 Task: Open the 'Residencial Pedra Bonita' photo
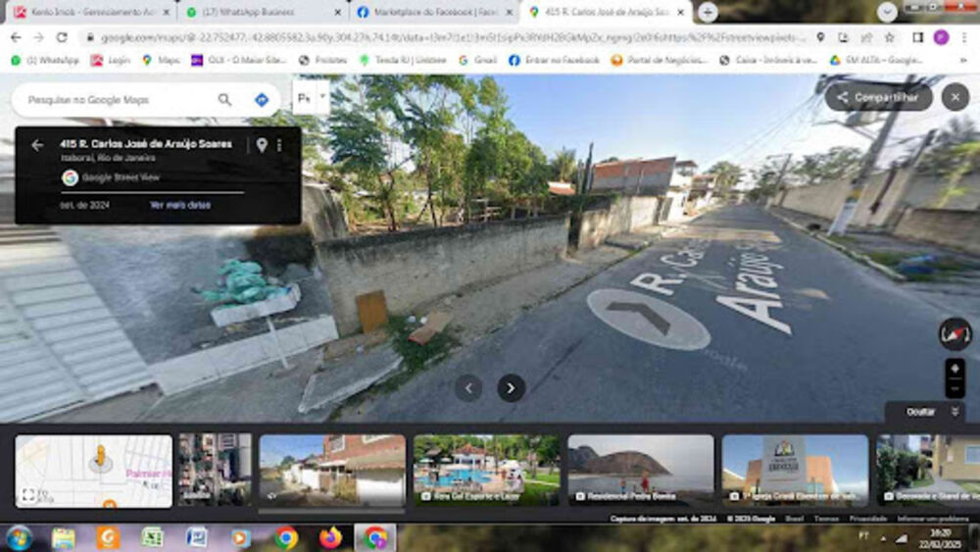(641, 470)
